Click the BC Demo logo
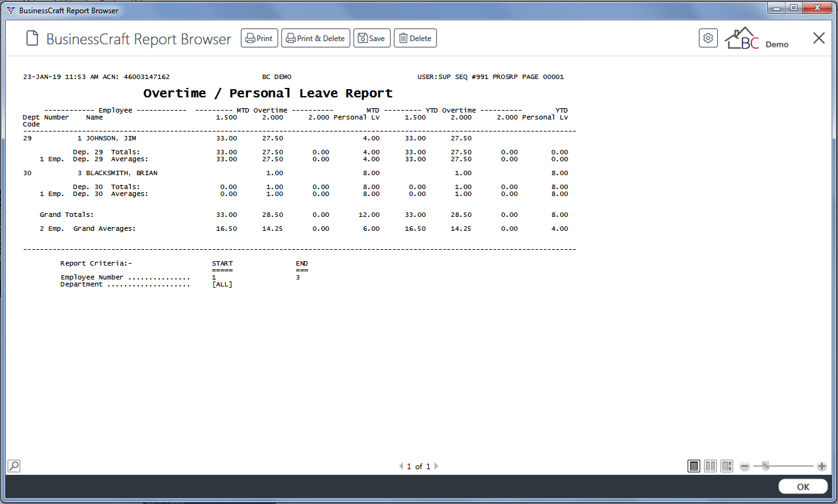 pyautogui.click(x=756, y=39)
